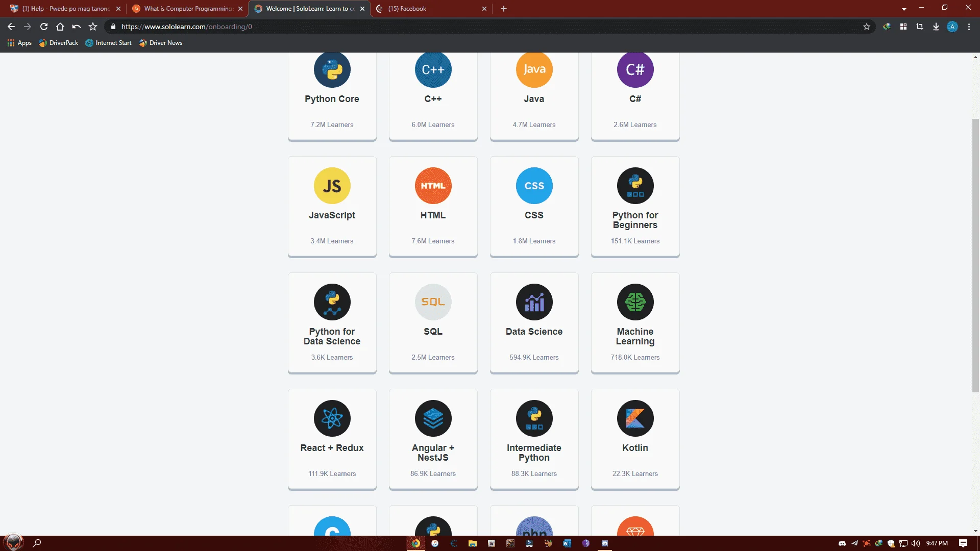Open the HTML course icon
The width and height of the screenshot is (980, 551).
[433, 186]
